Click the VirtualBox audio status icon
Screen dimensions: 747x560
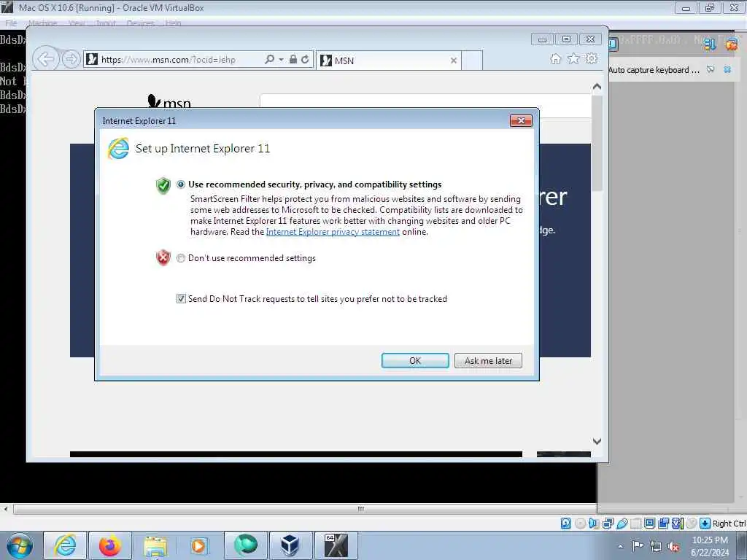594,524
